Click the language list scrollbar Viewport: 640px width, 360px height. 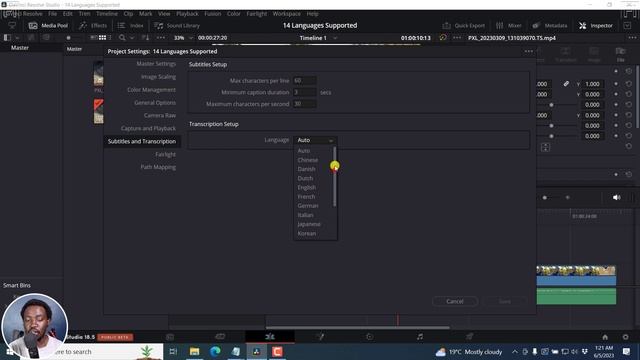click(335, 177)
